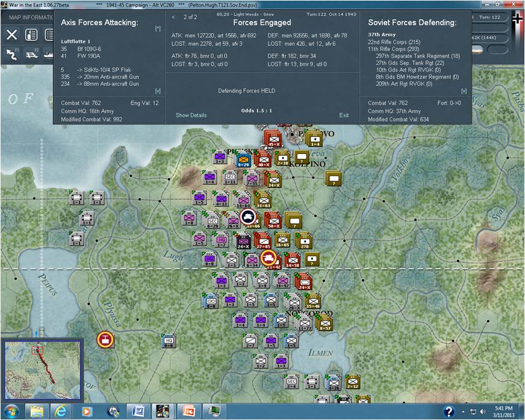Select the grey HQ 0=0 counter west of Ilmen
The width and height of the screenshot is (525, 420).
169,341
